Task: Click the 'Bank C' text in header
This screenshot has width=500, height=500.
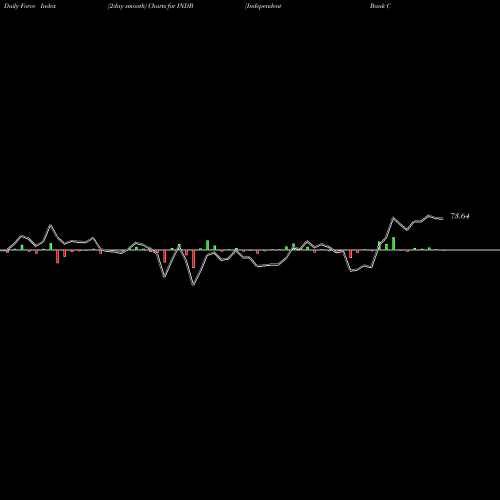Action: point(380,6)
